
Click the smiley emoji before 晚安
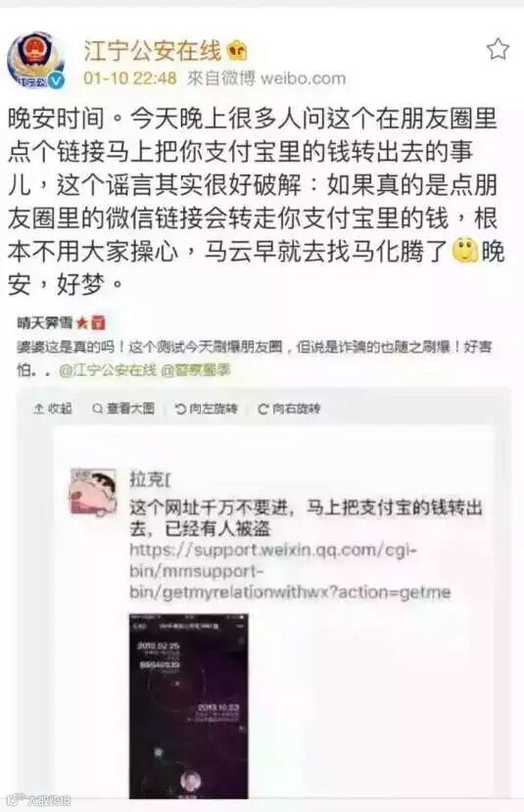464,251
